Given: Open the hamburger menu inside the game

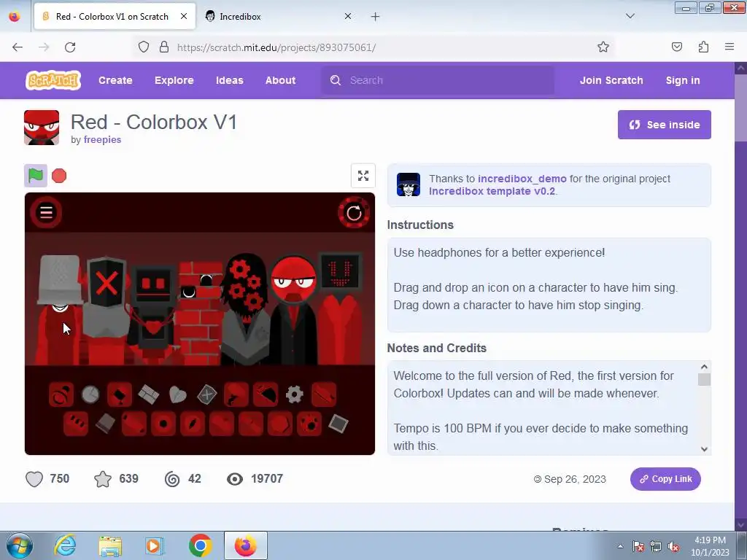Looking at the screenshot, I should [46, 212].
